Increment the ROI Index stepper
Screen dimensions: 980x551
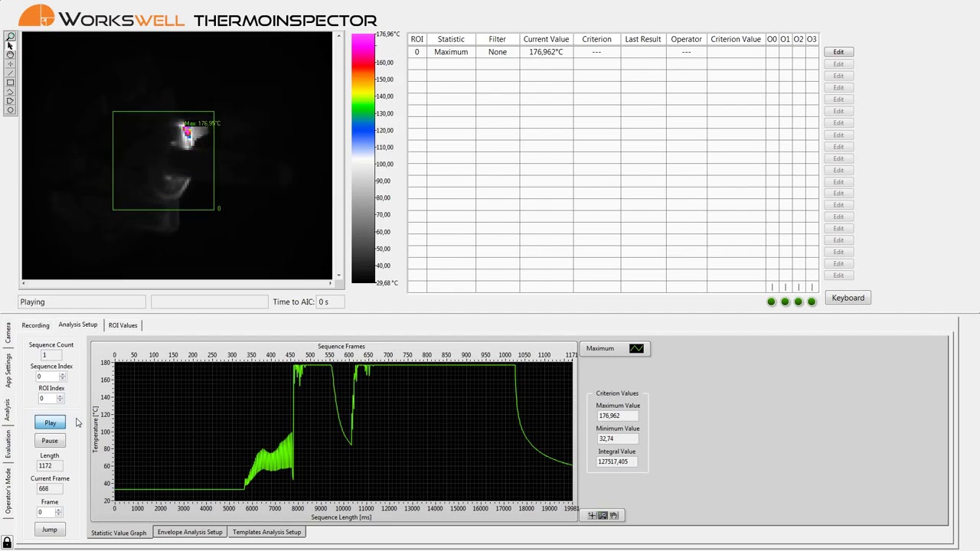tap(60, 396)
